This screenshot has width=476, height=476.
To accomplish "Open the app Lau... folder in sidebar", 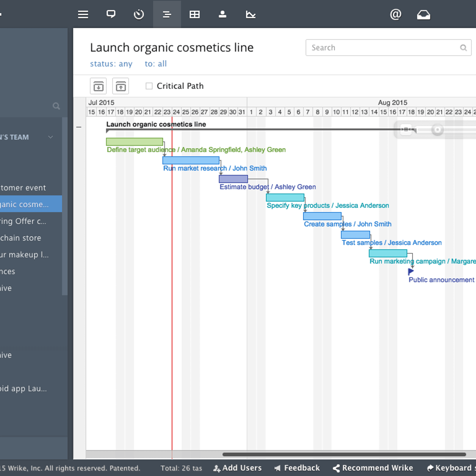I will (31, 388).
